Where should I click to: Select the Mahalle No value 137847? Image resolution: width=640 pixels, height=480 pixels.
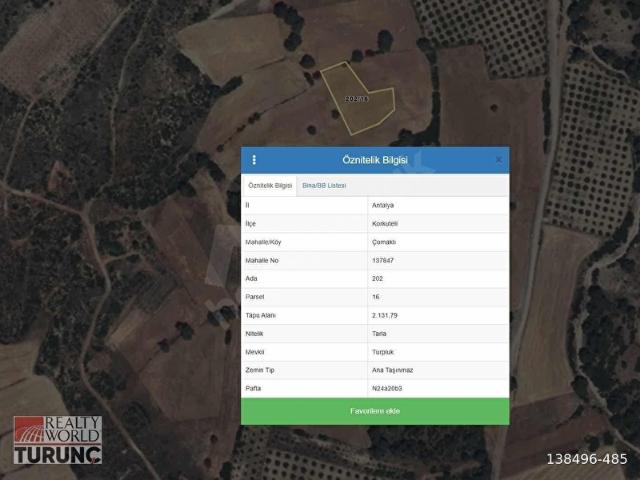(383, 260)
